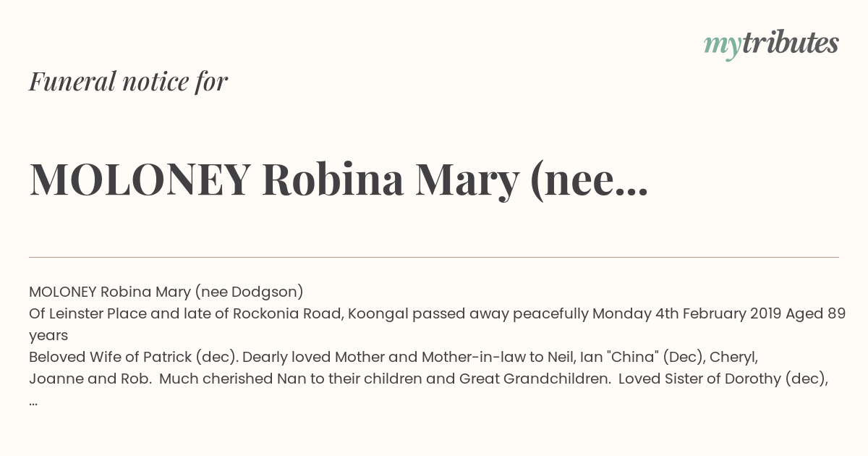Click 'Monday 4th February 2019' date text
The width and height of the screenshot is (868, 456).
tap(679, 313)
